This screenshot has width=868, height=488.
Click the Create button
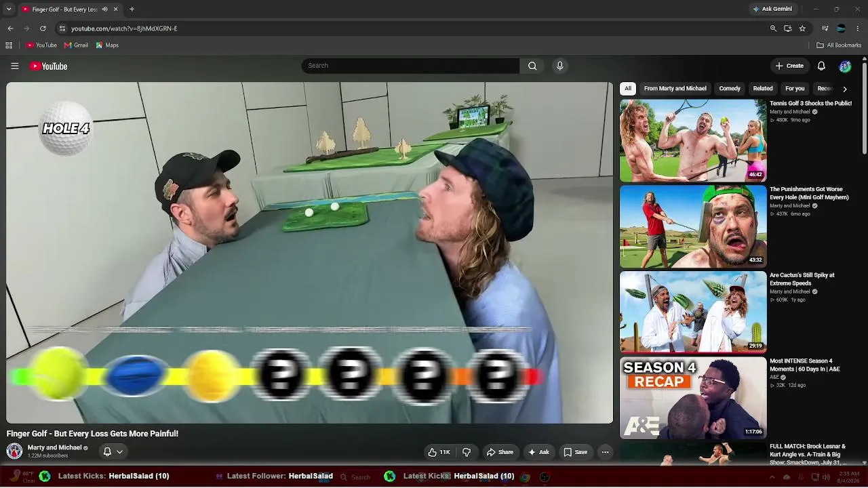pyautogui.click(x=790, y=66)
